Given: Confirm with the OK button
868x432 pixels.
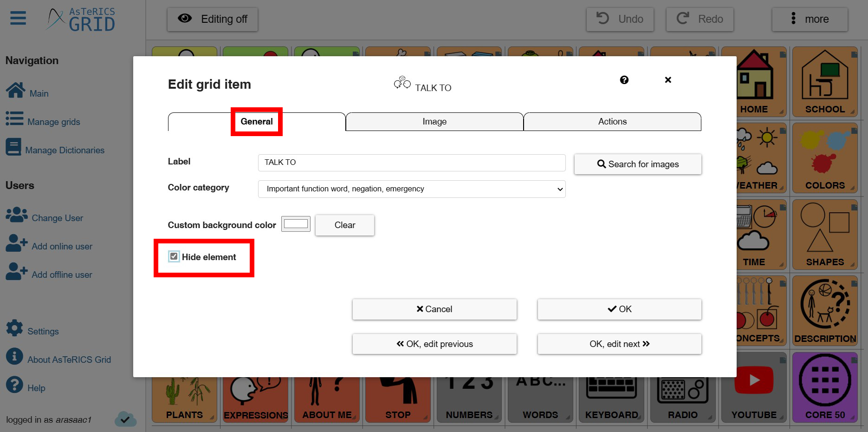Looking at the screenshot, I should tap(619, 309).
